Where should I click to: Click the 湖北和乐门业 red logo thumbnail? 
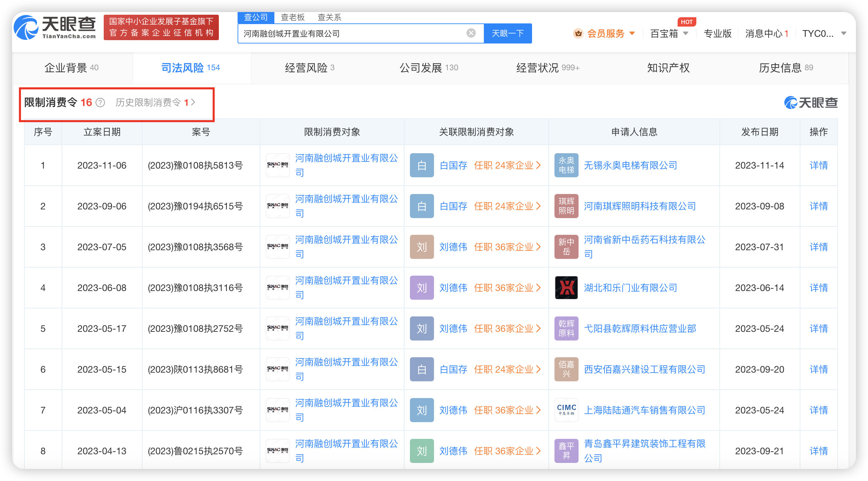point(566,288)
